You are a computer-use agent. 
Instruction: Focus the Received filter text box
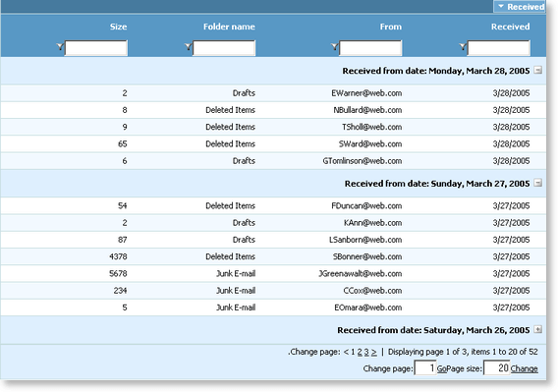(x=499, y=48)
